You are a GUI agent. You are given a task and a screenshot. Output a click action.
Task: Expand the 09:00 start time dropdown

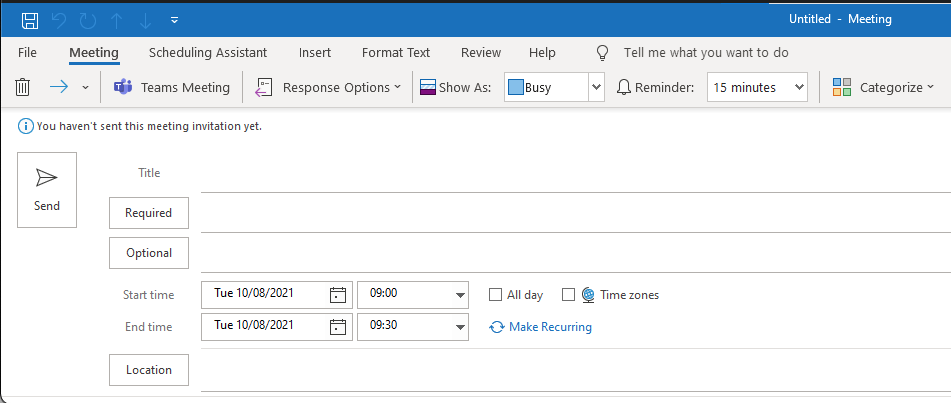pos(460,295)
